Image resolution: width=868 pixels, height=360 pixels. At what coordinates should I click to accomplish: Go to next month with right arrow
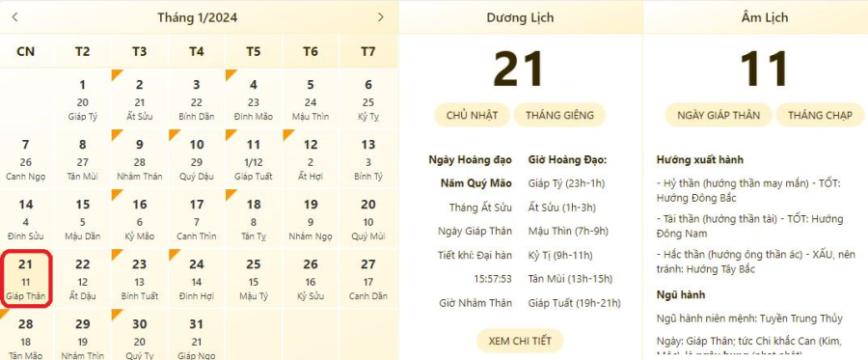click(x=380, y=17)
